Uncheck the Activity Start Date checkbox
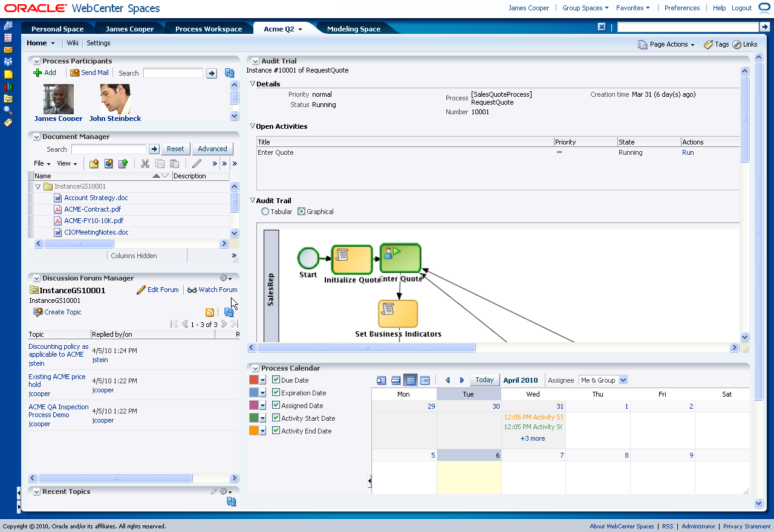774x532 pixels. [x=276, y=418]
